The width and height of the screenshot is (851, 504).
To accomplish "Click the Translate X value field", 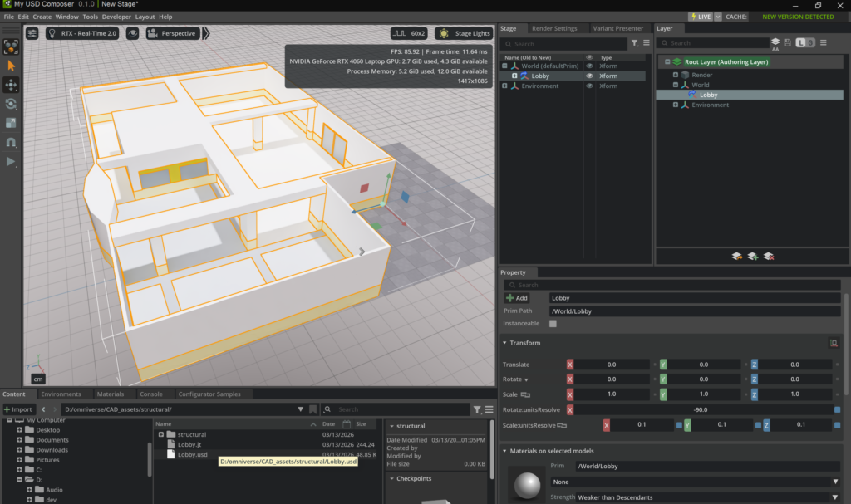I will coord(611,365).
